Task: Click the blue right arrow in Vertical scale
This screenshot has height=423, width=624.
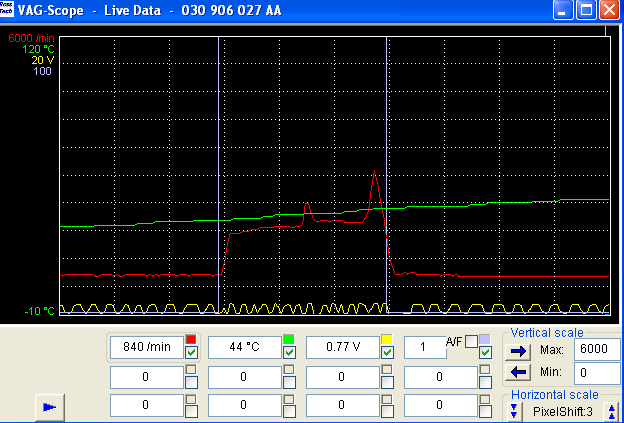Action: click(x=518, y=351)
